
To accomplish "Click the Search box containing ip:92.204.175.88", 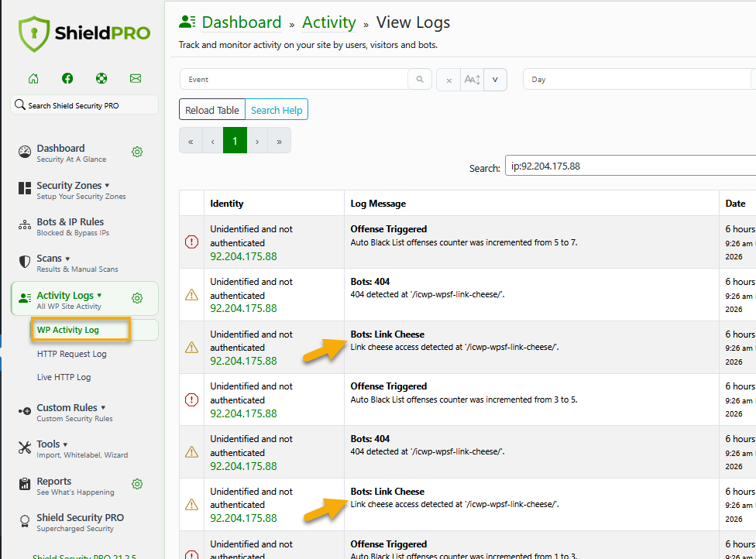I will click(x=631, y=166).
